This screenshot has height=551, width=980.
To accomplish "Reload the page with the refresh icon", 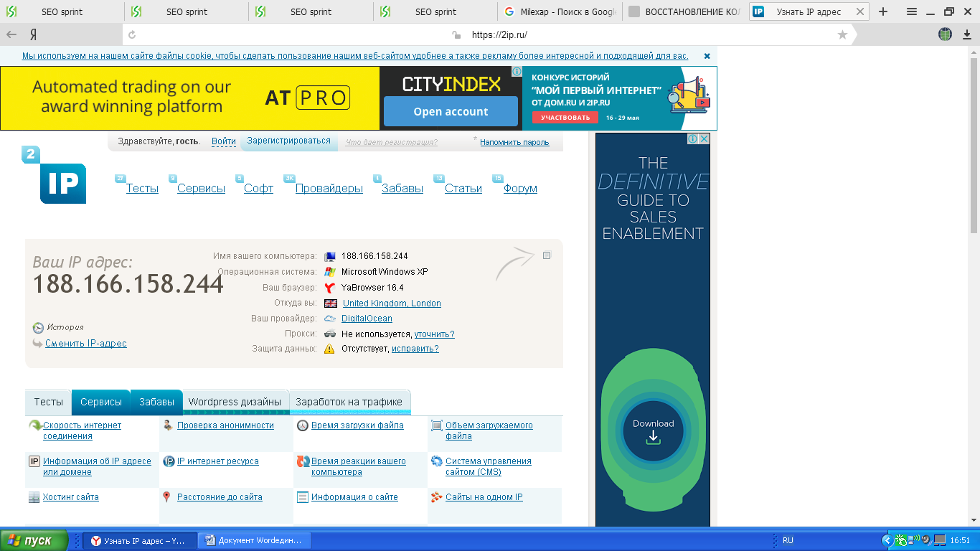I will click(132, 34).
